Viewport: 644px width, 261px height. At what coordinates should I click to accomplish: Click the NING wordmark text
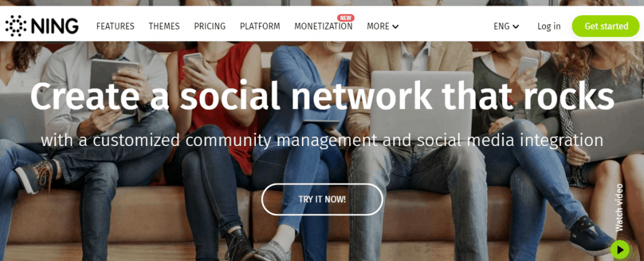click(x=55, y=26)
